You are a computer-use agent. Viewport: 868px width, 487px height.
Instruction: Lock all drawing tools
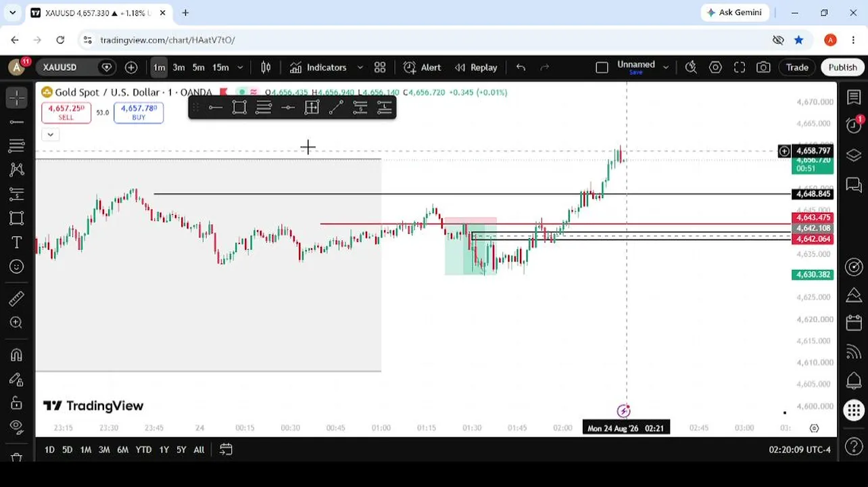(17, 404)
